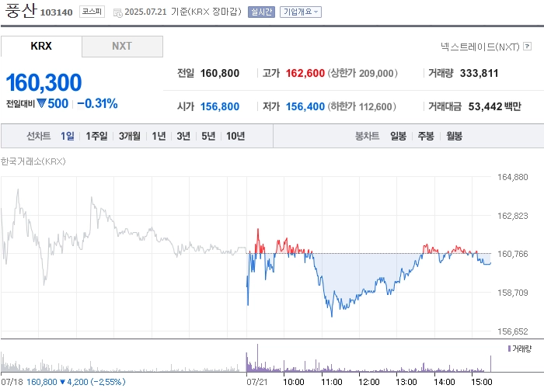544x392 pixels.
Task: Click the 실시간 real-time button
Action: coord(261,12)
